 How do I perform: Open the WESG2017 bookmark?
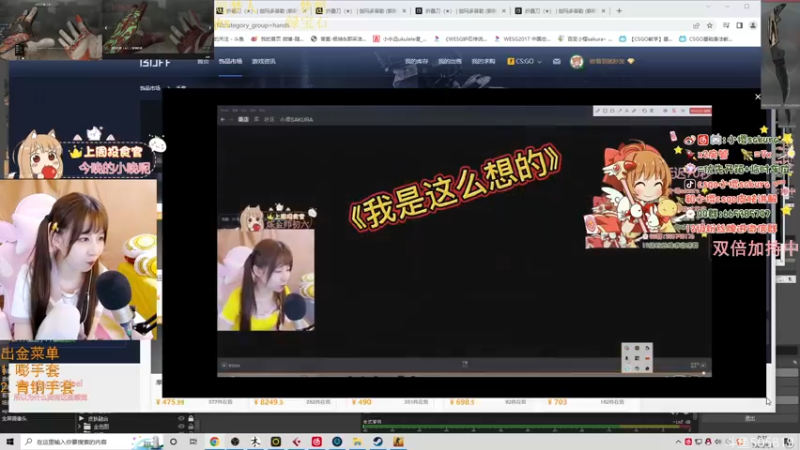coord(522,39)
